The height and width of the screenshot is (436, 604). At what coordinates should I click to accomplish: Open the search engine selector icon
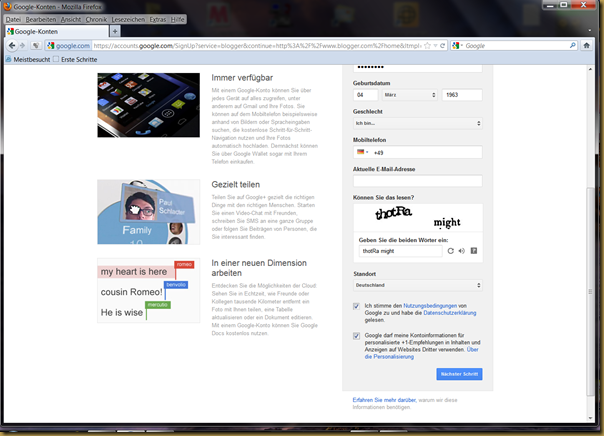pos(457,45)
